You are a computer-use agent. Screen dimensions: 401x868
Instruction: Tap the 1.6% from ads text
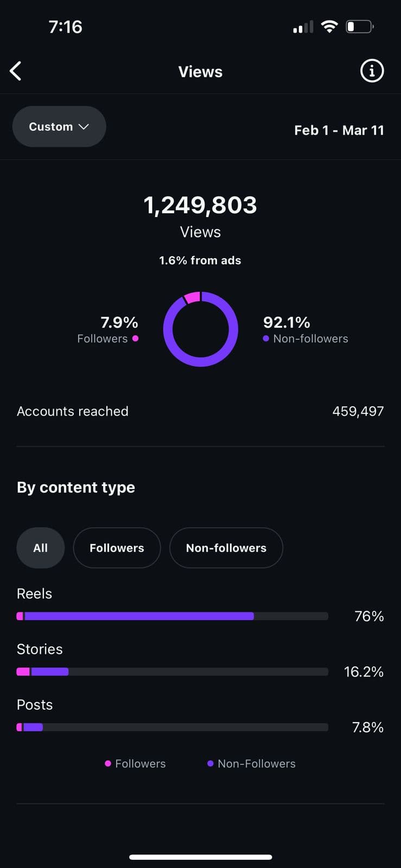click(200, 260)
